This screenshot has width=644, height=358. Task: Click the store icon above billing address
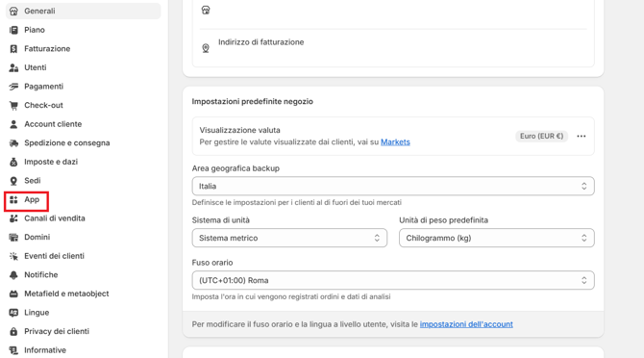tap(206, 10)
